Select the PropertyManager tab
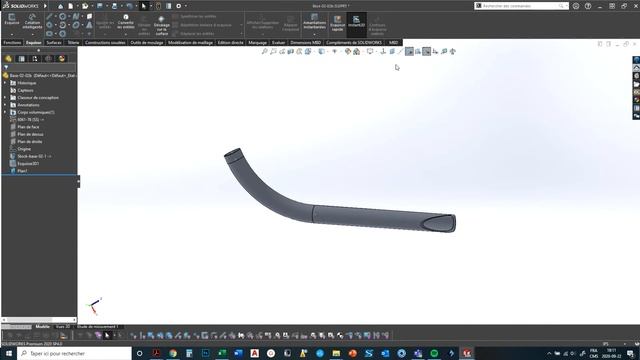Viewport: 640px width, 360px height. tap(22, 59)
